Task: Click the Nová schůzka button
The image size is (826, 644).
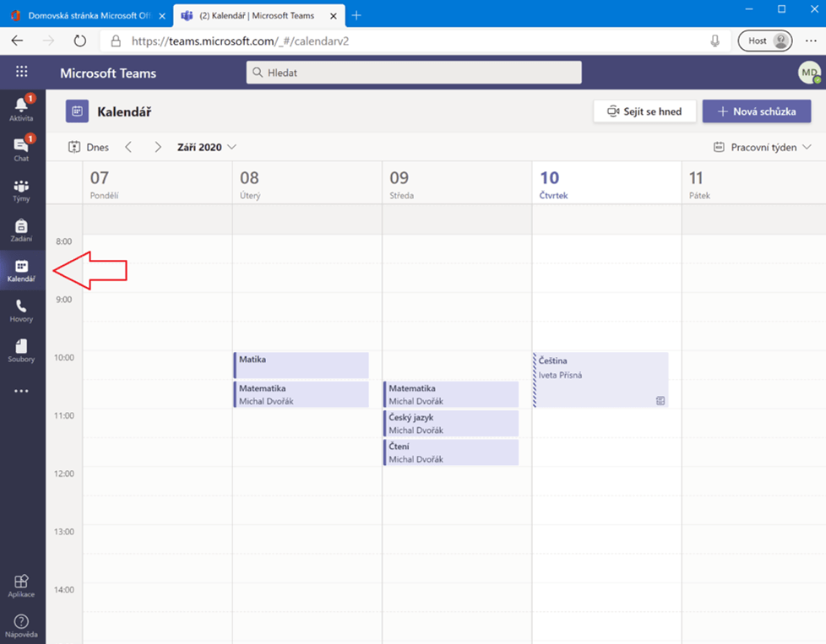Action: point(756,111)
